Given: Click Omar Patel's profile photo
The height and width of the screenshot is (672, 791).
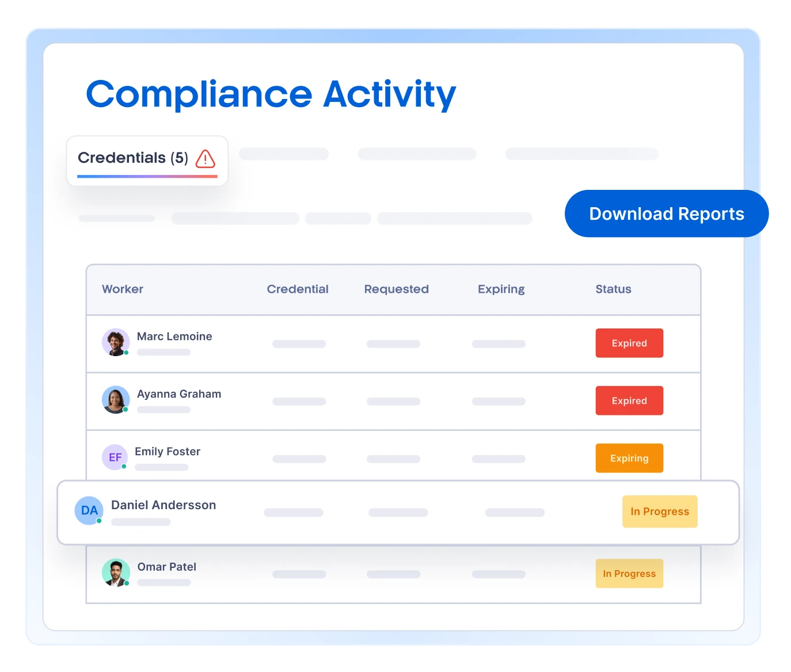Looking at the screenshot, I should [x=116, y=572].
